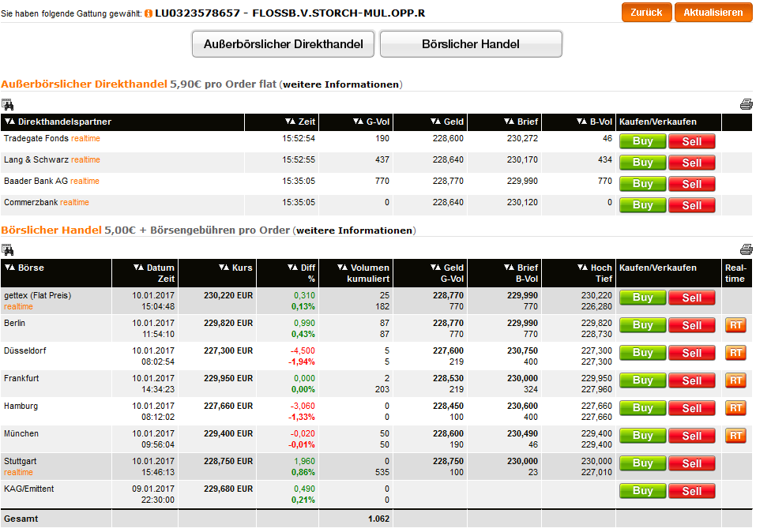Image resolution: width=771 pixels, height=532 pixels.
Task: Sort Direkthandel table by Zeit column
Action: point(299,122)
